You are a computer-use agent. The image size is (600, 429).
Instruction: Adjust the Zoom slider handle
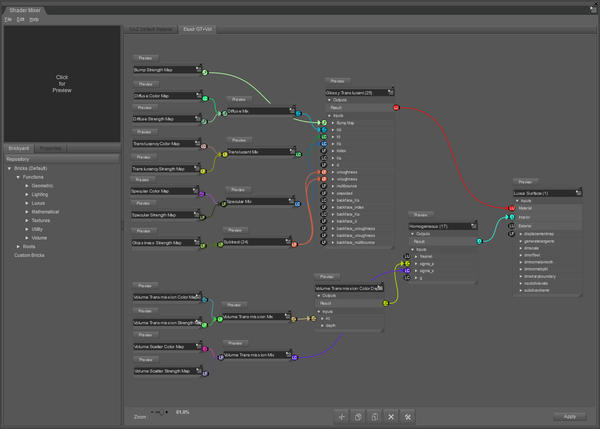(161, 412)
